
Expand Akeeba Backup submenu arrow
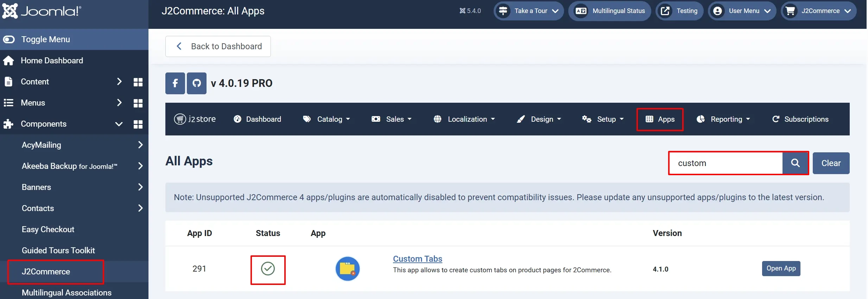[x=140, y=166]
